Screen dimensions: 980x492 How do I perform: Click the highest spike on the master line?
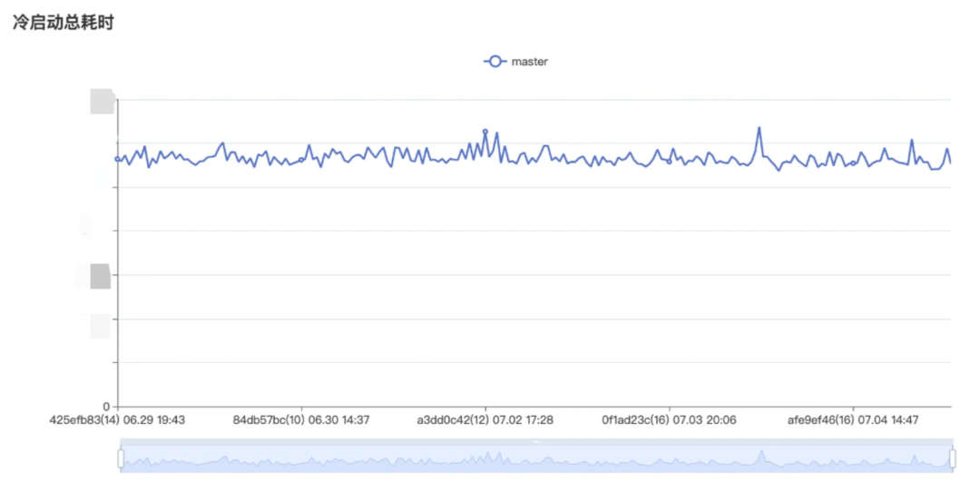(x=759, y=128)
